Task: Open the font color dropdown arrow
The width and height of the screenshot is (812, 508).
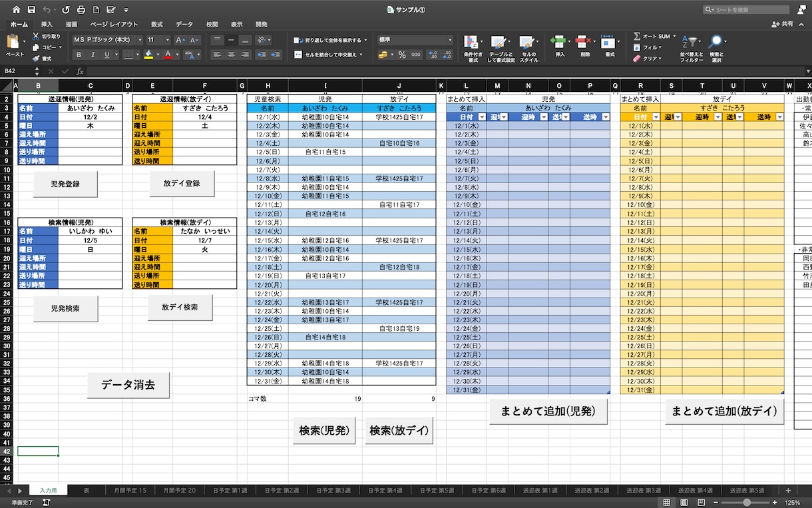Action: click(x=177, y=55)
